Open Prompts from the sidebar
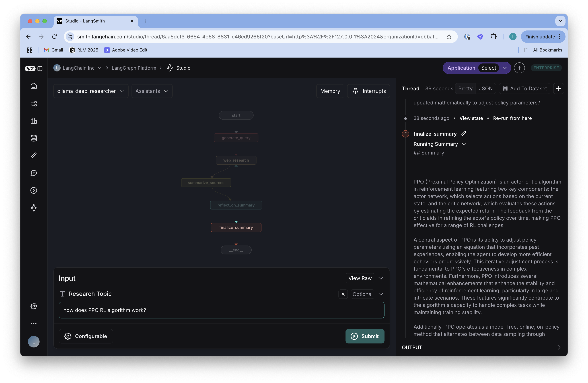Image resolution: width=588 pixels, height=383 pixels. click(34, 155)
